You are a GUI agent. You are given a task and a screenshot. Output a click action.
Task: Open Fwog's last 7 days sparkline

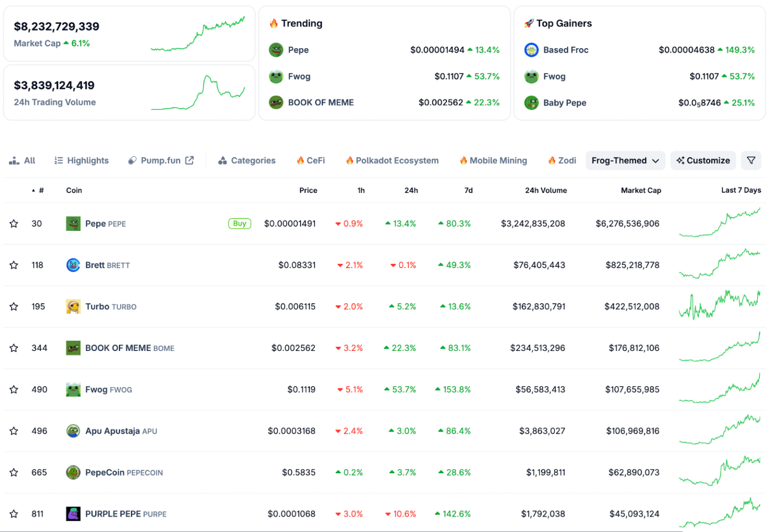719,388
